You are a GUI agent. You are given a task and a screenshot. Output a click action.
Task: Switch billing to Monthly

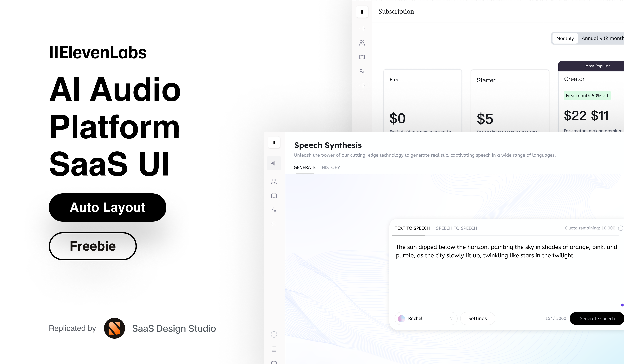(565, 38)
